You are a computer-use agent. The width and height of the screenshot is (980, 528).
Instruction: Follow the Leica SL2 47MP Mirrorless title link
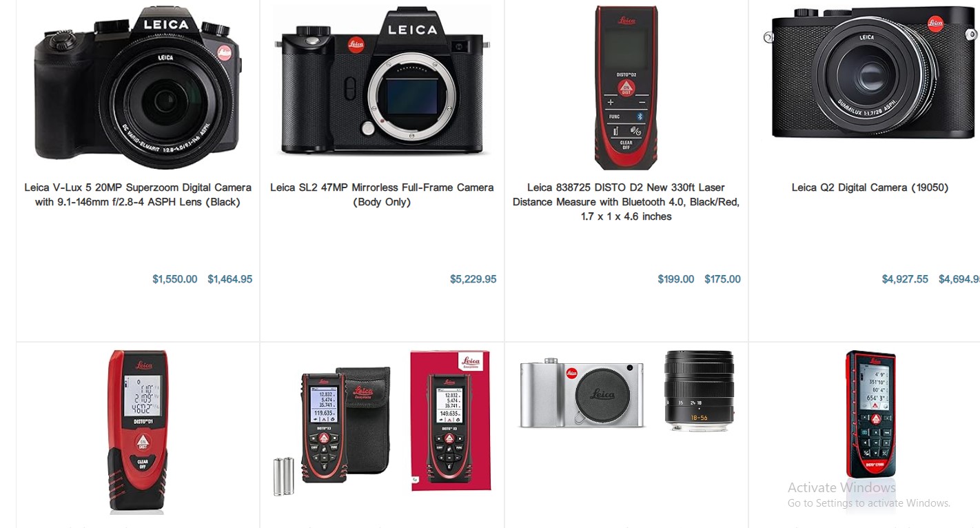click(382, 195)
